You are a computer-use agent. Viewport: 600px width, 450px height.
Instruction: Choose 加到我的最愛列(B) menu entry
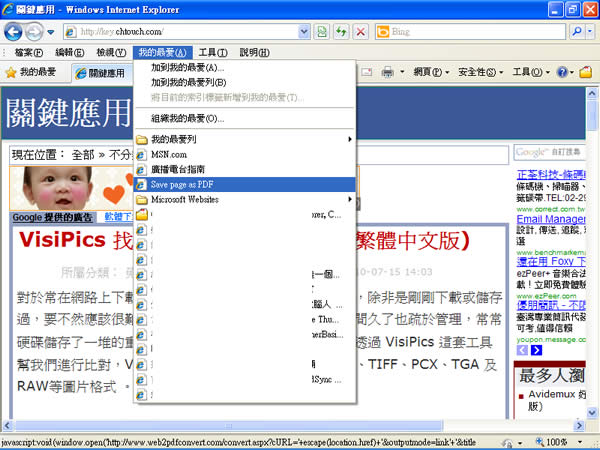(245, 83)
